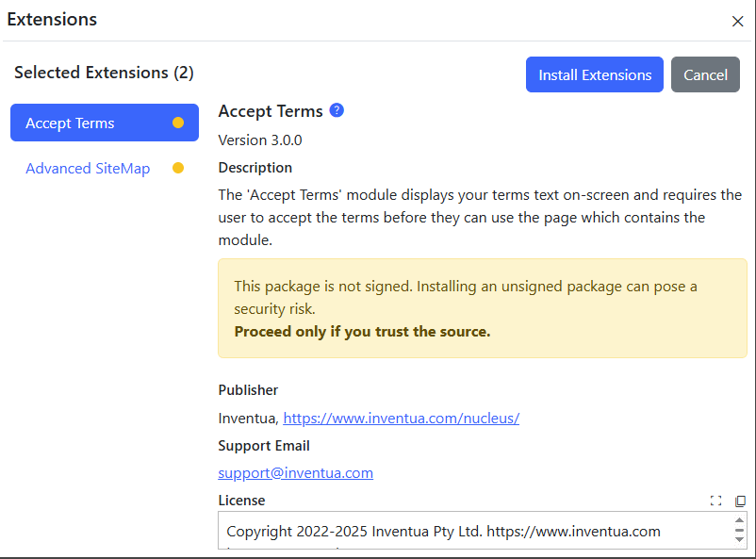Click the unsigned package warning banner
756x559 pixels.
(x=482, y=308)
